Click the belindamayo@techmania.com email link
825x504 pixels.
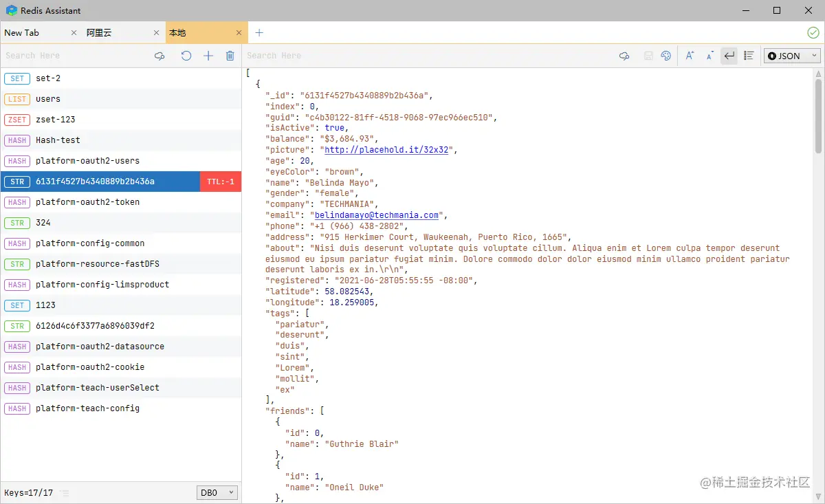(377, 215)
